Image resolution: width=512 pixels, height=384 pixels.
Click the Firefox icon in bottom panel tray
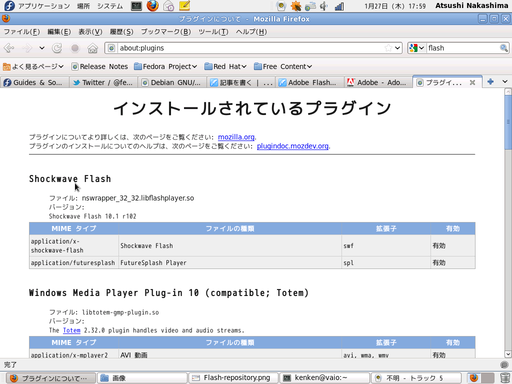474,378
